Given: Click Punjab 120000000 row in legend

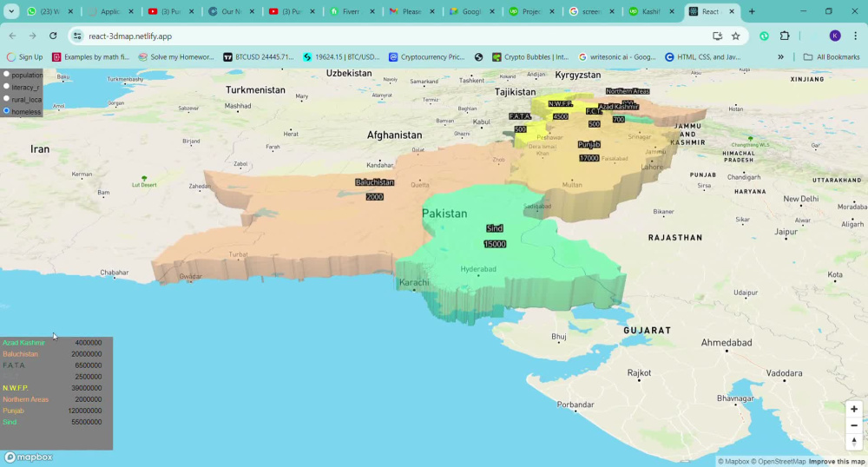Looking at the screenshot, I should (52, 411).
